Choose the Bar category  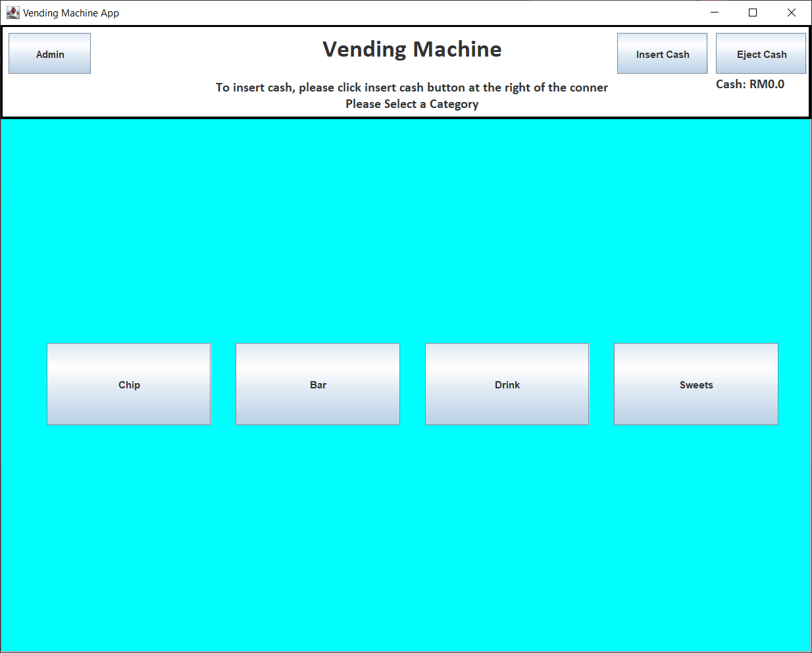coord(318,384)
